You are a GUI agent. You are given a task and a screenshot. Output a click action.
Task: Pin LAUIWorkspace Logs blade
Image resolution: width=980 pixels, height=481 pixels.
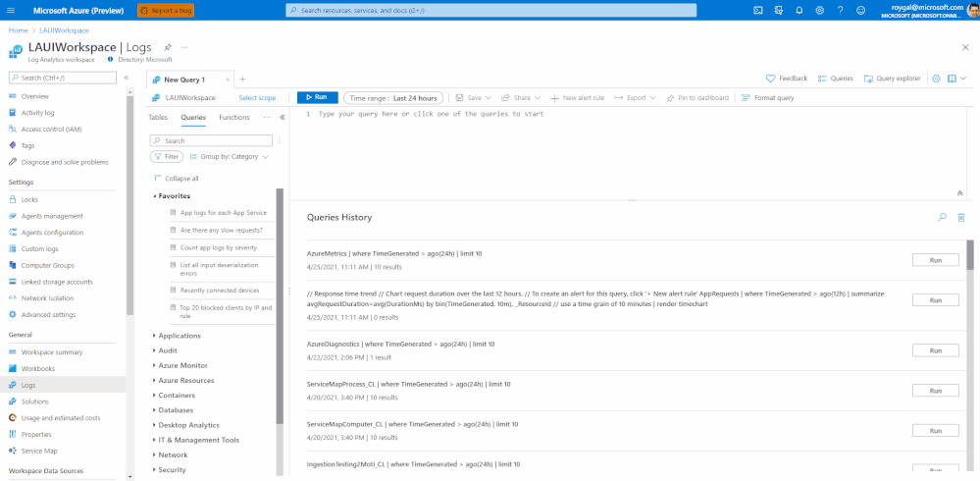168,47
